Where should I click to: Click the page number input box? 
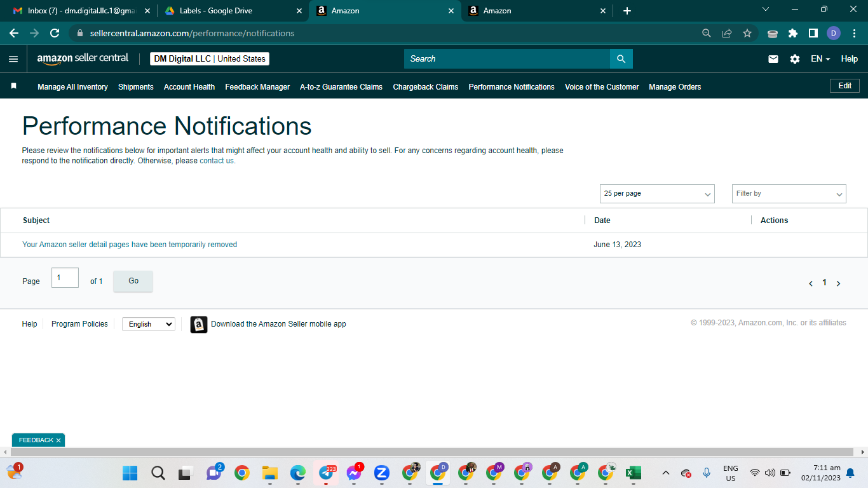tap(65, 278)
